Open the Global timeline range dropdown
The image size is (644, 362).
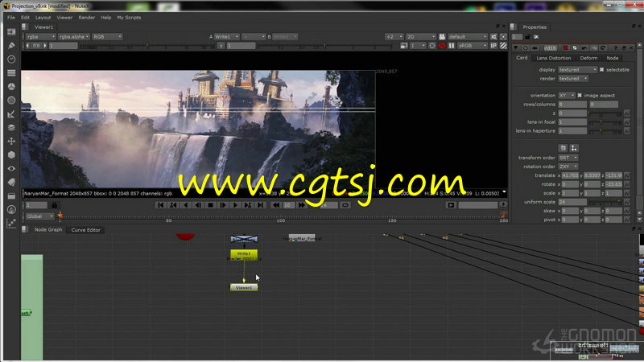click(39, 216)
